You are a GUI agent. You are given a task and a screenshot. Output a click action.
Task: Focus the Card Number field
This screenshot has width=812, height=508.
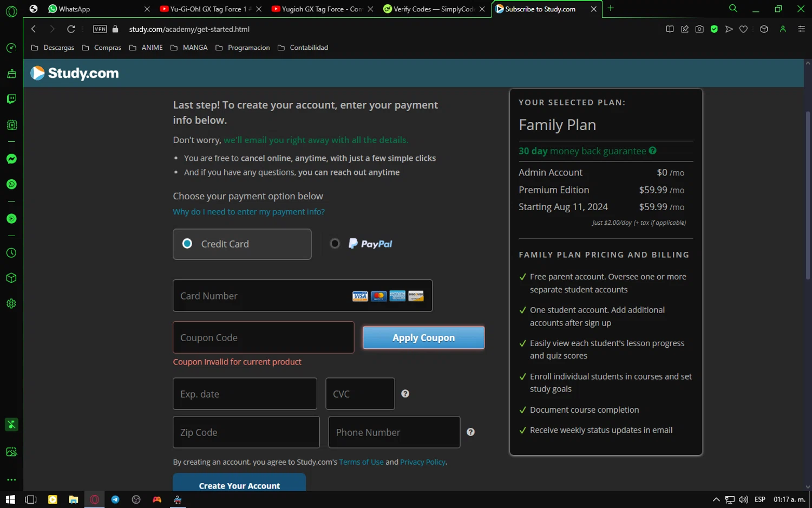[303, 296]
